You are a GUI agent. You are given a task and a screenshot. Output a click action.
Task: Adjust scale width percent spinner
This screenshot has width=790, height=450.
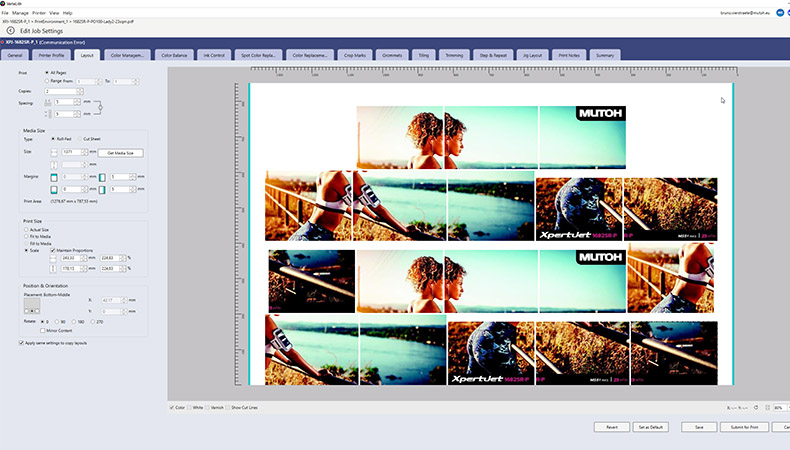(122, 258)
